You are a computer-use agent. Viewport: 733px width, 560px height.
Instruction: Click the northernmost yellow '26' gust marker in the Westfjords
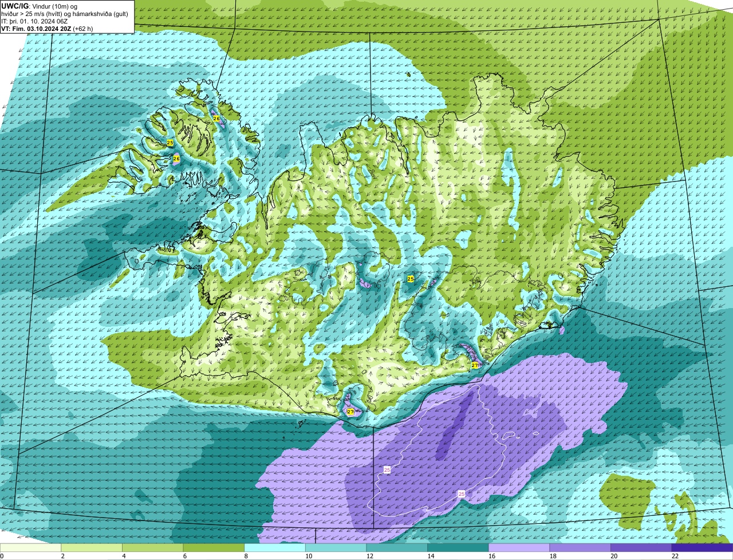tap(216, 119)
